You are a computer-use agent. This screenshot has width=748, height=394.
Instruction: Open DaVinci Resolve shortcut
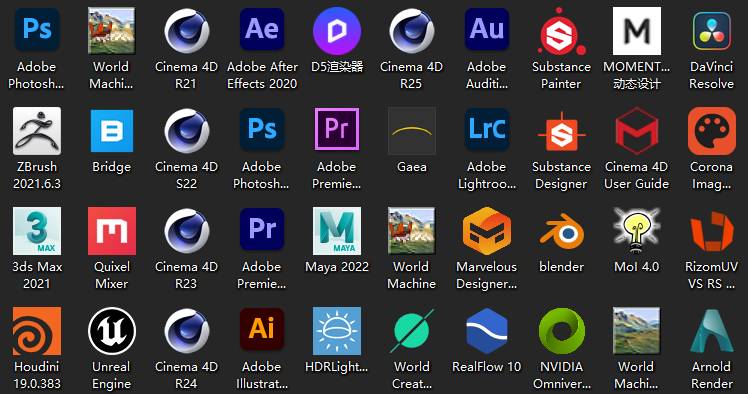711,31
